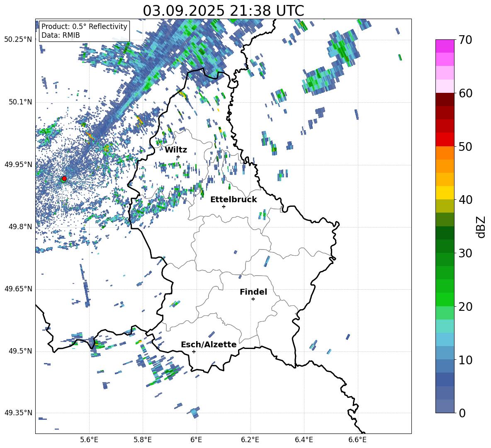Click the Data: RMIB text
The image size is (491, 448).
pyautogui.click(x=61, y=35)
